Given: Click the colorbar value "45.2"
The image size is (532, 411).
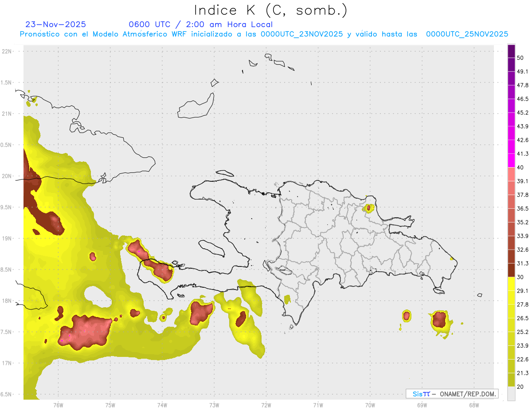Looking at the screenshot, I should tap(523, 113).
